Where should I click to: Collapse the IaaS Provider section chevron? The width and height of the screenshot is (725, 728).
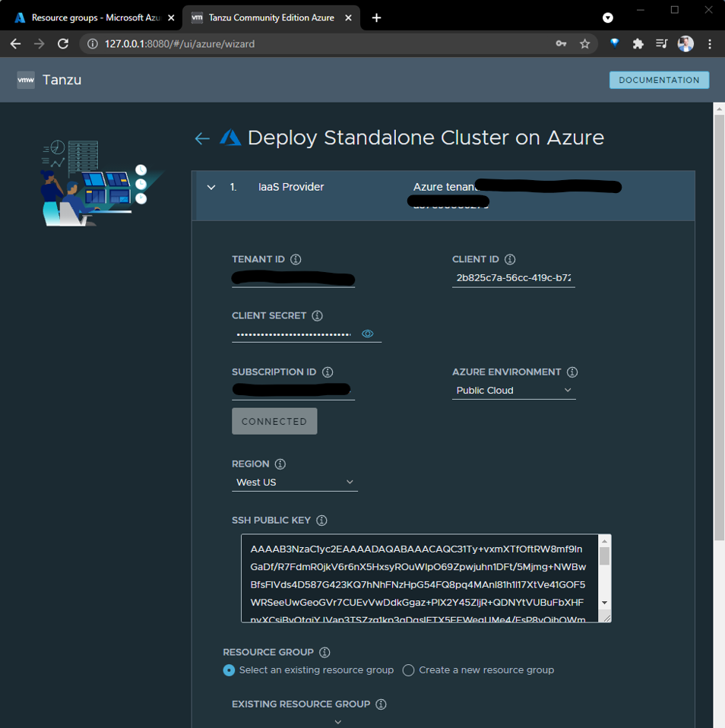coord(211,188)
